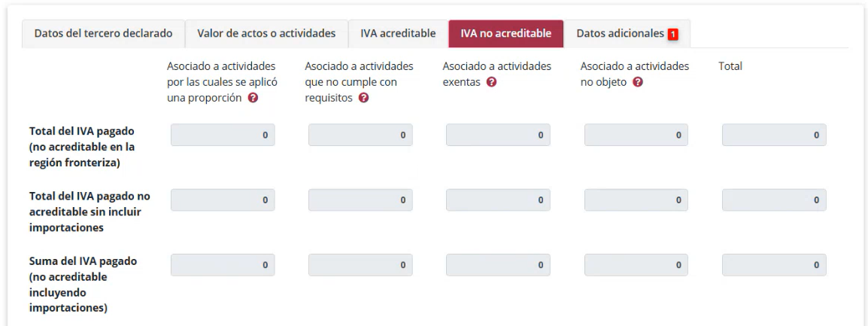The image size is (868, 326).
Task: Open the 'Datos adicionales' tab
Action: [621, 34]
